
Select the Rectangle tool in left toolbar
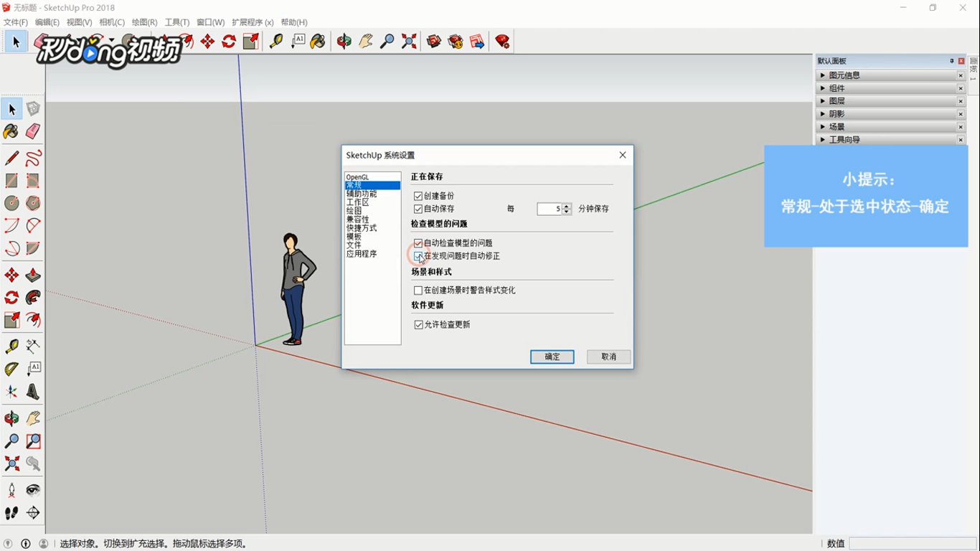pos(11,181)
